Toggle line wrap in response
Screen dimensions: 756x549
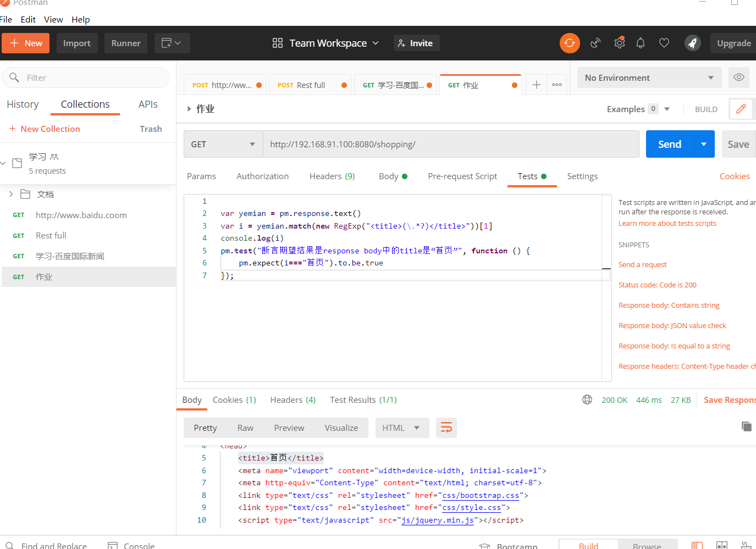(446, 428)
